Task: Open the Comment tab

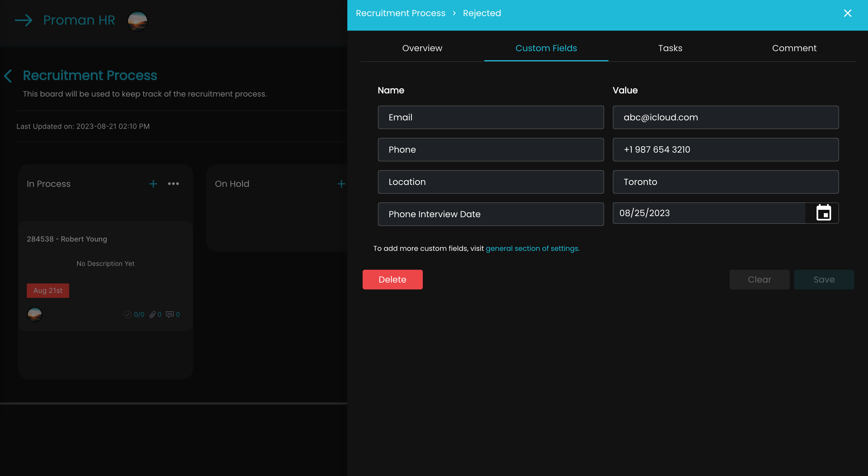Action: pos(794,48)
